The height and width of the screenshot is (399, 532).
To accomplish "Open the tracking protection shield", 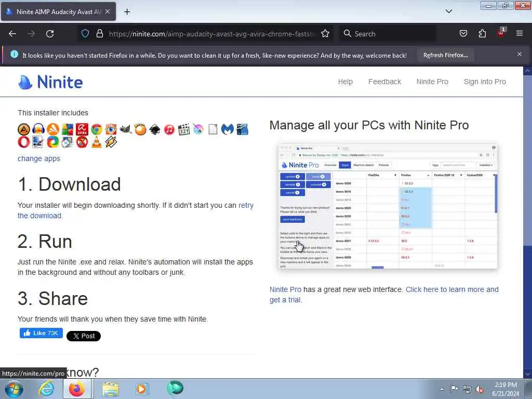I will click(x=85, y=33).
